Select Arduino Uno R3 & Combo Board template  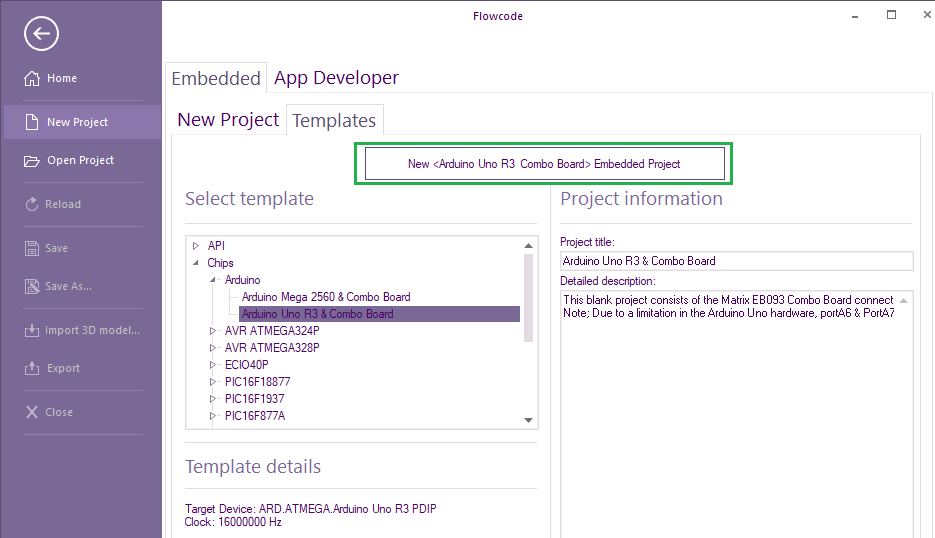click(379, 314)
